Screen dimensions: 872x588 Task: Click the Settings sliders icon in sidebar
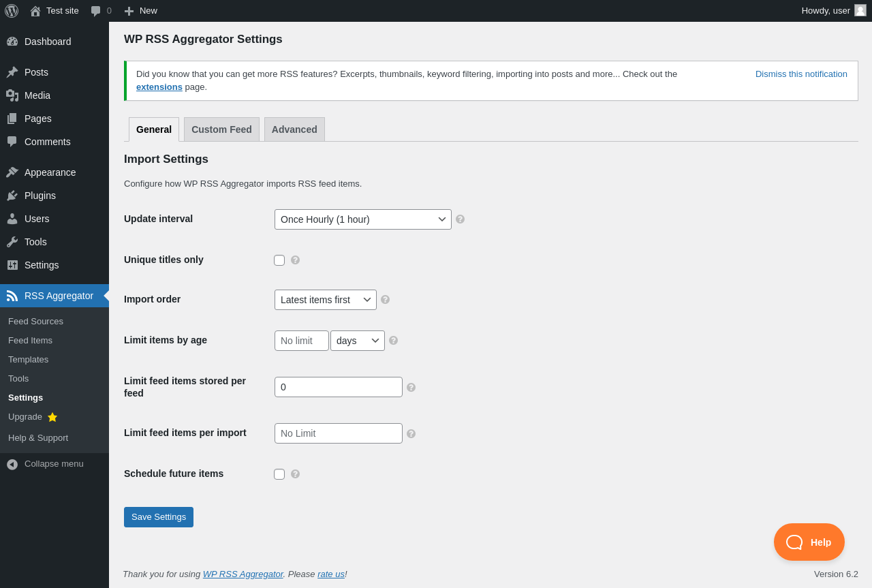[12, 265]
